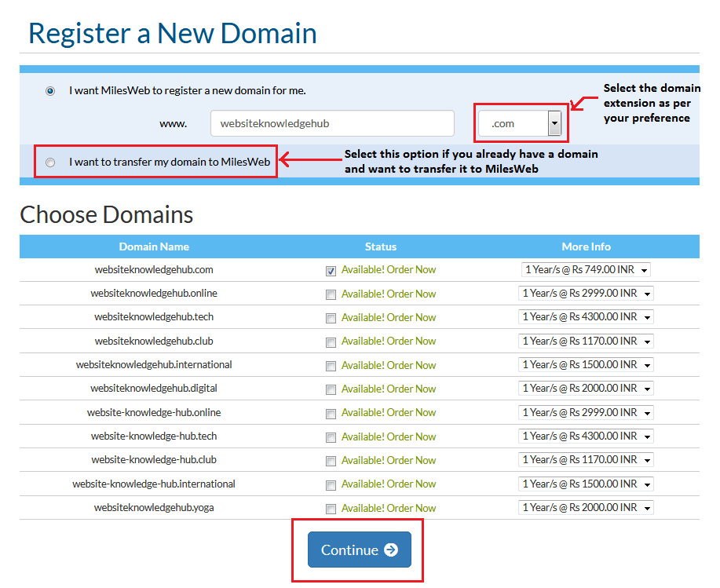Screen dimensions: 720x588
Task: Select transfer my domain to MilesWeb radio
Action: 50,163
